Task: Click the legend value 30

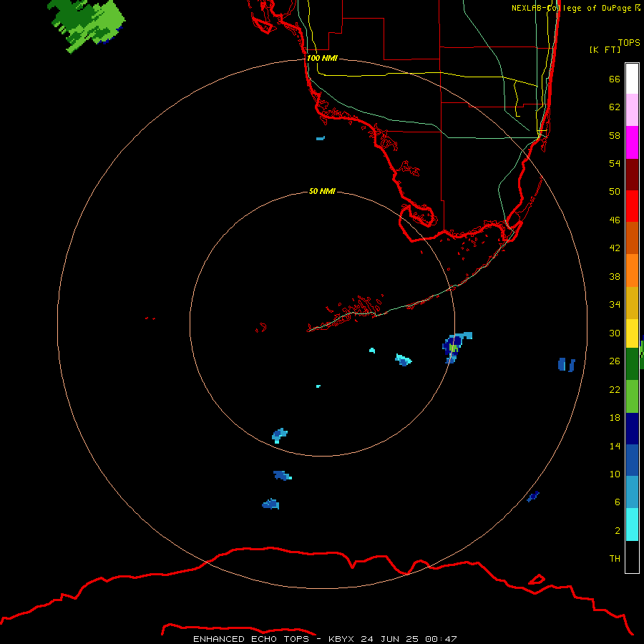Action: point(615,333)
